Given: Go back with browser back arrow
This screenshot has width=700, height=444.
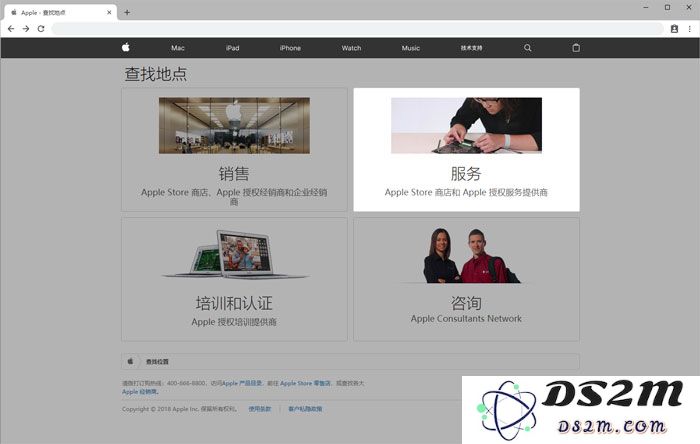Looking at the screenshot, I should coord(11,29).
